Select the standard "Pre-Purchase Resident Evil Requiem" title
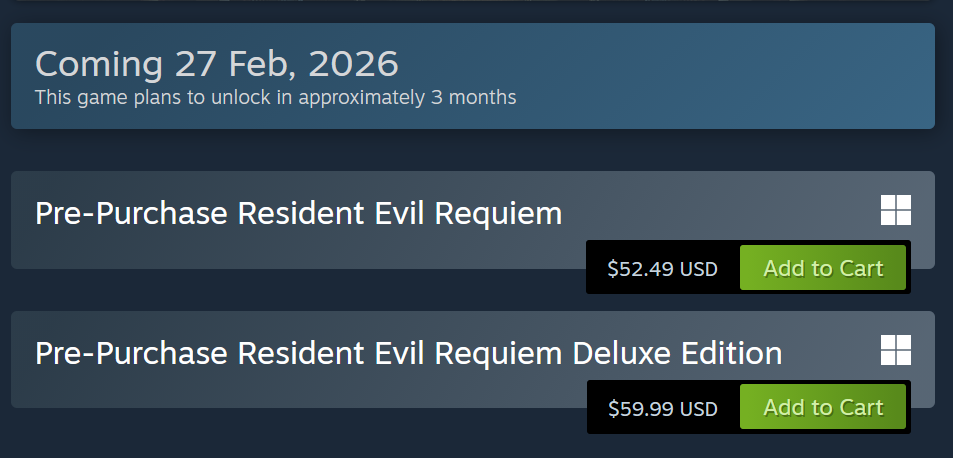953x458 pixels. coord(298,213)
